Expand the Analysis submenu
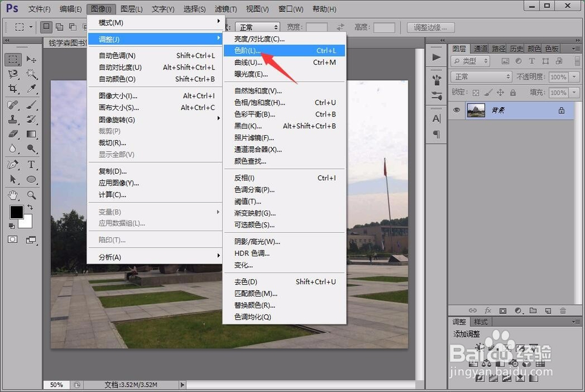The height and width of the screenshot is (392, 585). coord(155,257)
